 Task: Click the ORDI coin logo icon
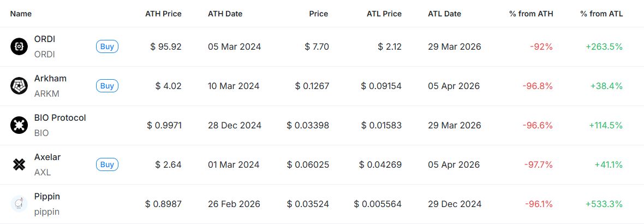19,46
